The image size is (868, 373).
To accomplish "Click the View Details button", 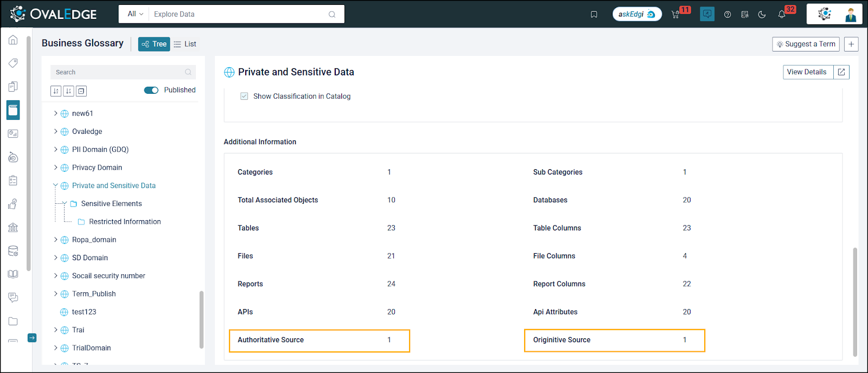I will point(808,72).
